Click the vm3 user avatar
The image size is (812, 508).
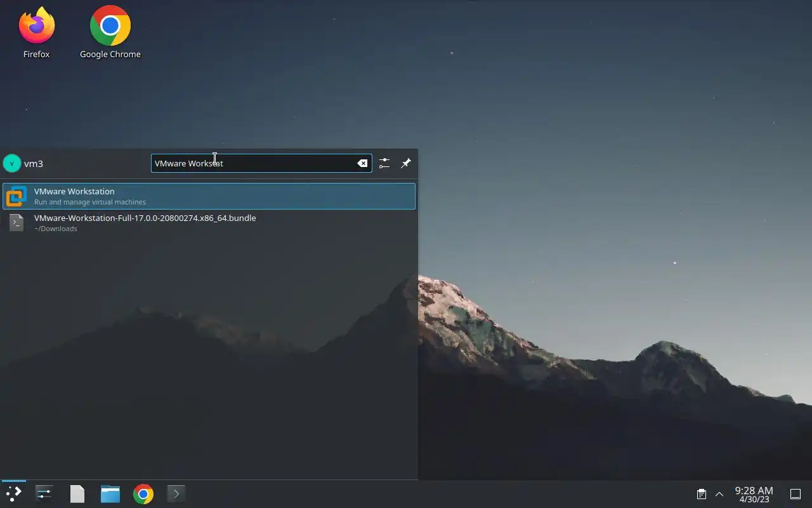click(x=12, y=163)
